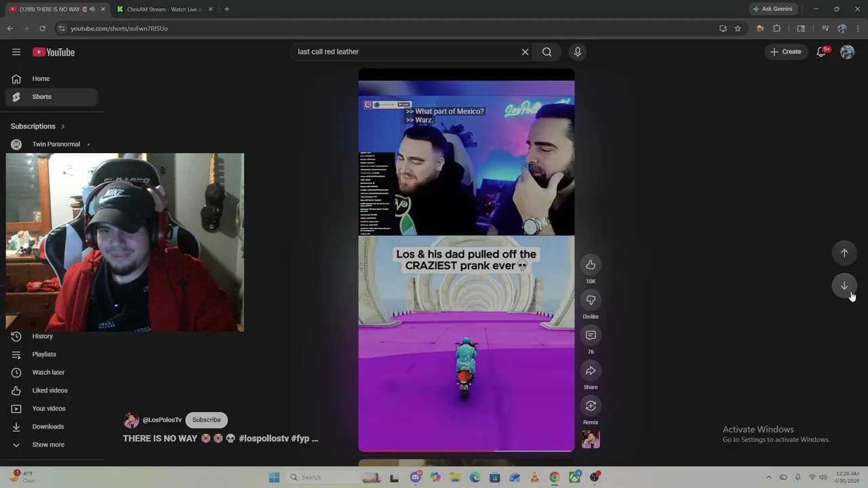
Task: Open VLC media player from taskbar
Action: tap(534, 477)
